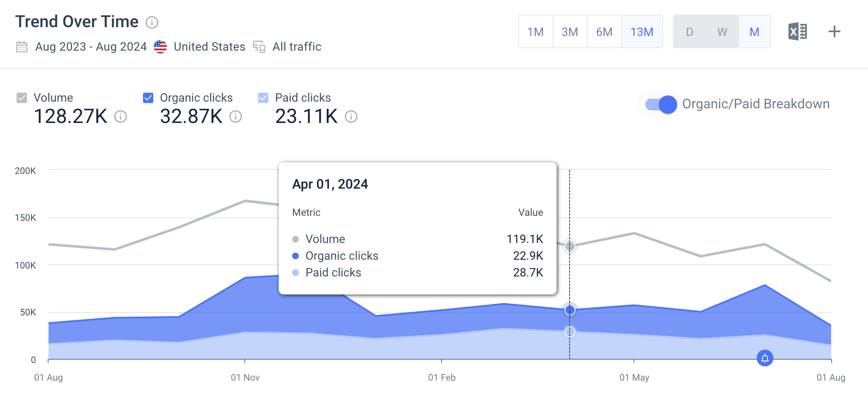Click the plus icon to add widget
Viewport: 868px width, 399px height.
point(835,31)
